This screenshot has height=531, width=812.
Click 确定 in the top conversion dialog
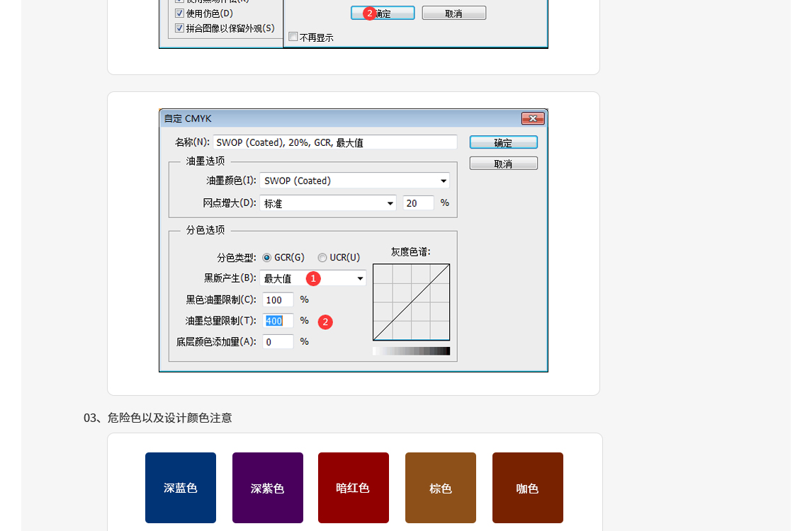point(382,12)
